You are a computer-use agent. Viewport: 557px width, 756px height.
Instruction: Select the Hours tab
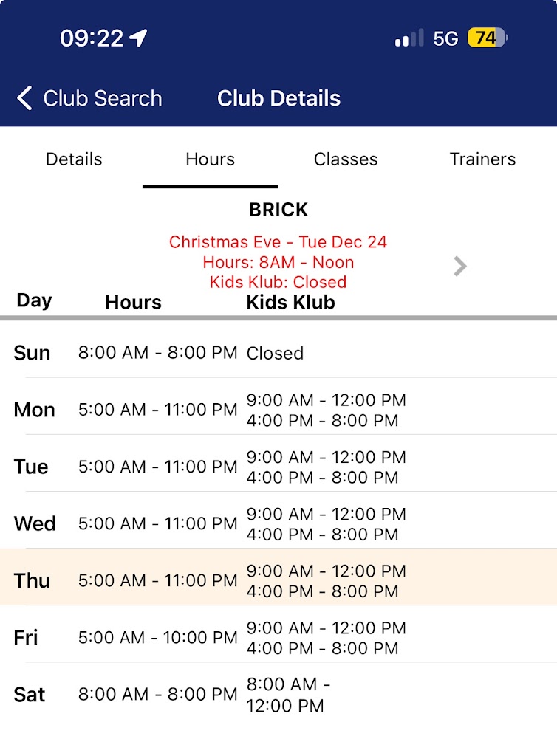pos(210,159)
